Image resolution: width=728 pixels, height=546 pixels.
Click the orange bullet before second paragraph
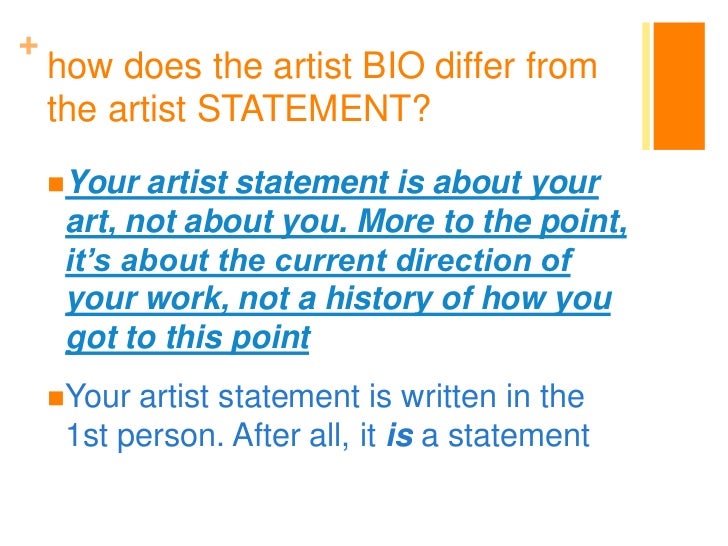pos(56,398)
